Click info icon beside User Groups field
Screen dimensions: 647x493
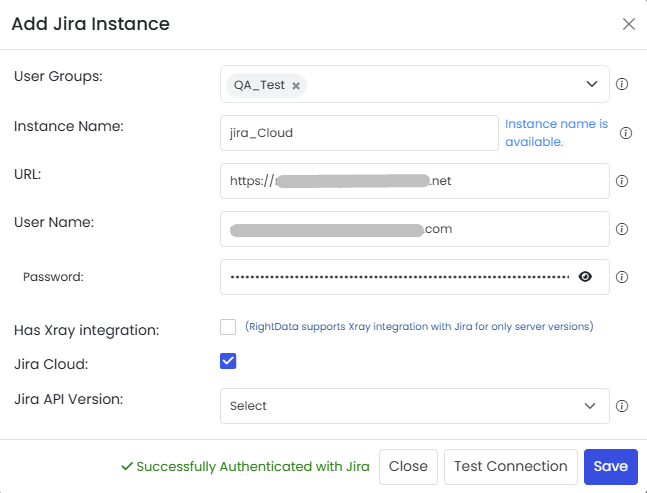coord(622,84)
